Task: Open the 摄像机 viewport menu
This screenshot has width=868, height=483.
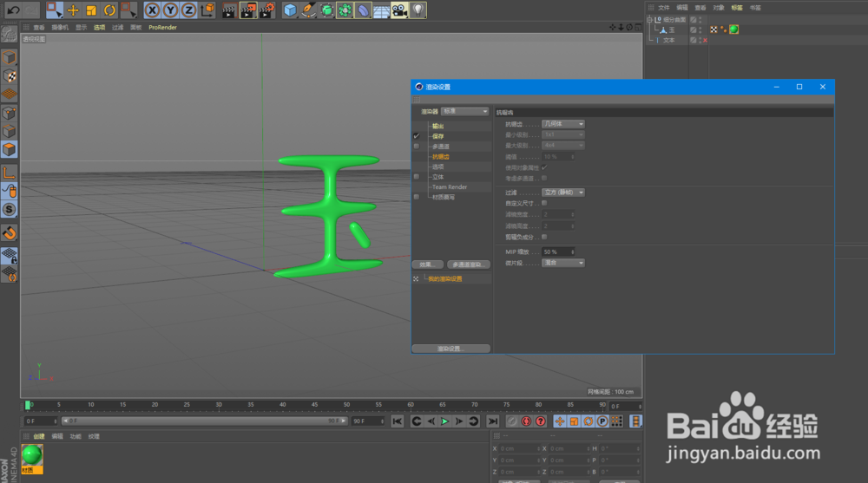Action: [x=60, y=27]
